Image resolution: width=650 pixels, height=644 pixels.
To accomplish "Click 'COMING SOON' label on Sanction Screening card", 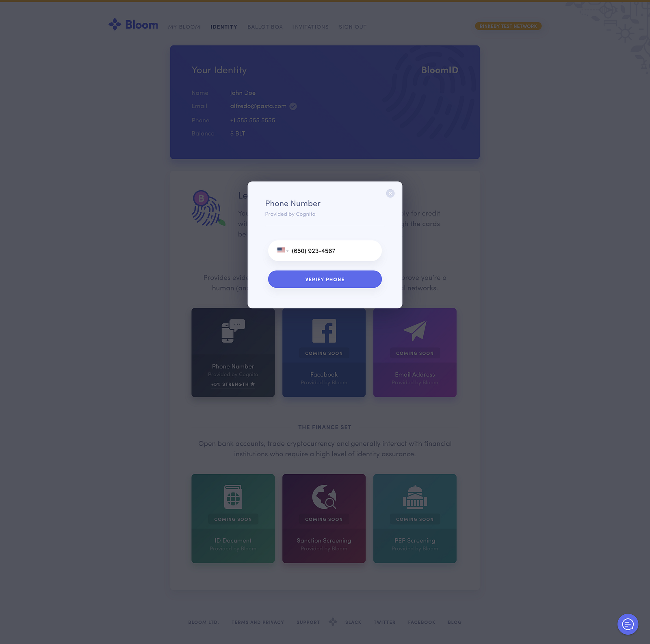I will 324,519.
